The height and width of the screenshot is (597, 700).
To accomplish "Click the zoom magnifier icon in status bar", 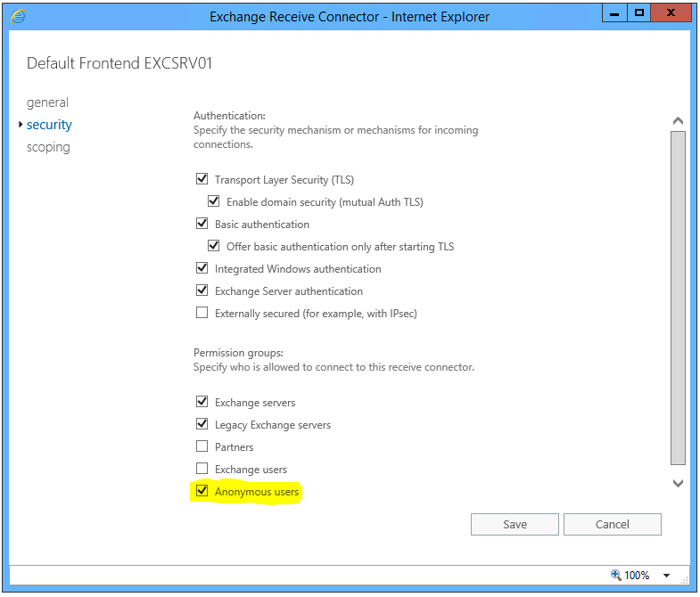I will (615, 575).
